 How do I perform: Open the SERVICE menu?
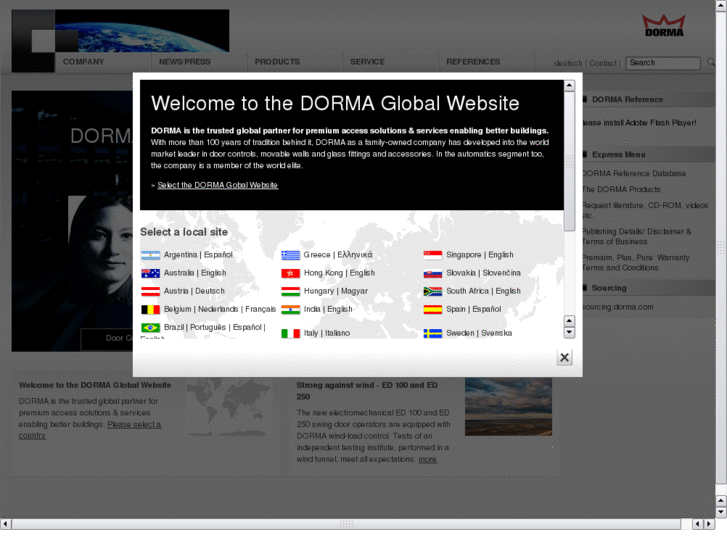[367, 62]
